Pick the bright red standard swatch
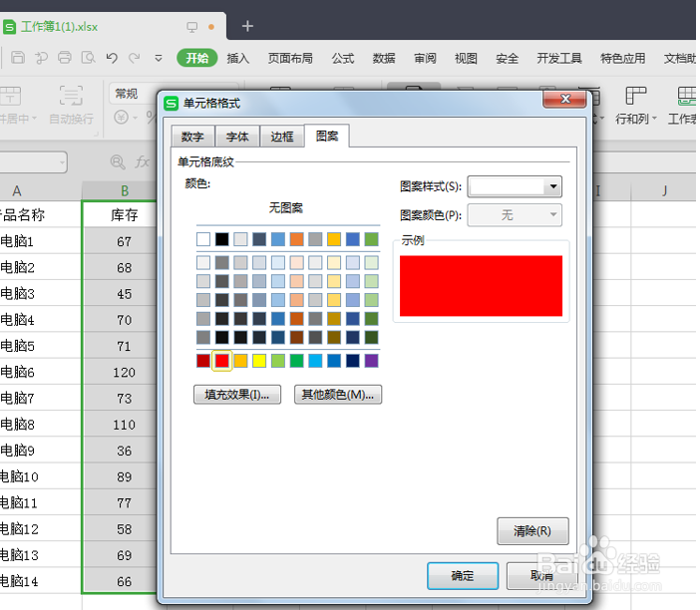This screenshot has height=610, width=700. [x=222, y=361]
